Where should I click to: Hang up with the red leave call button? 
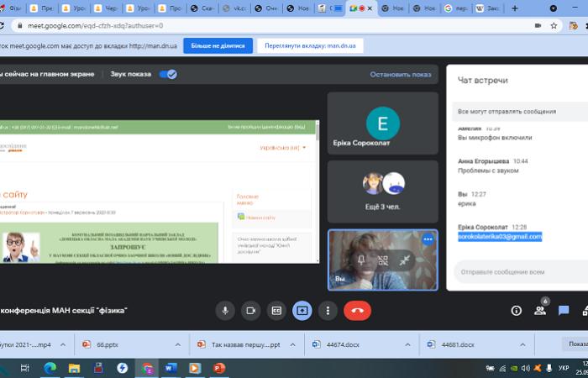357,310
